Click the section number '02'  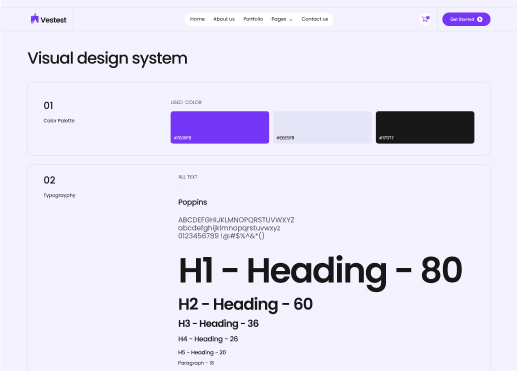tap(49, 180)
